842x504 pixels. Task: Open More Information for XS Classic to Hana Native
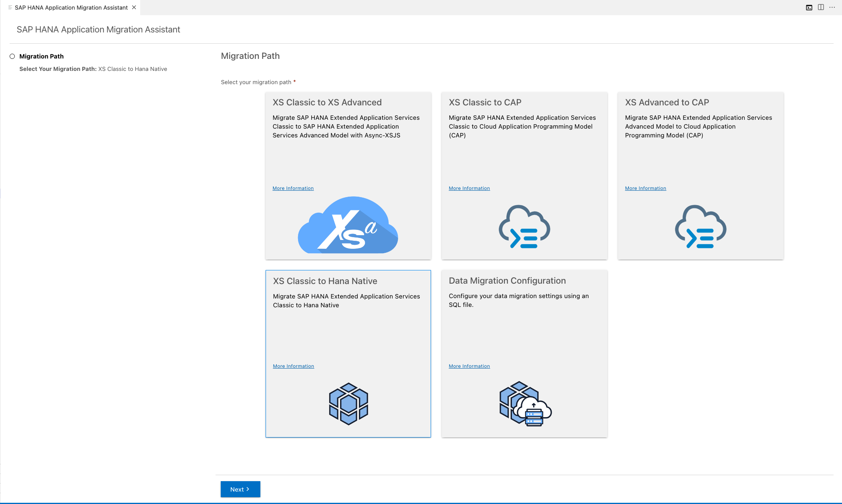coord(294,366)
